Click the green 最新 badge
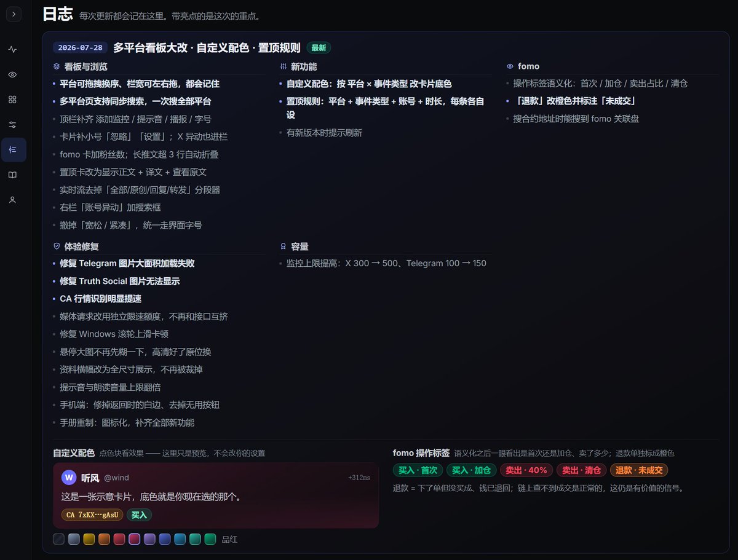The width and height of the screenshot is (738, 560). 319,48
